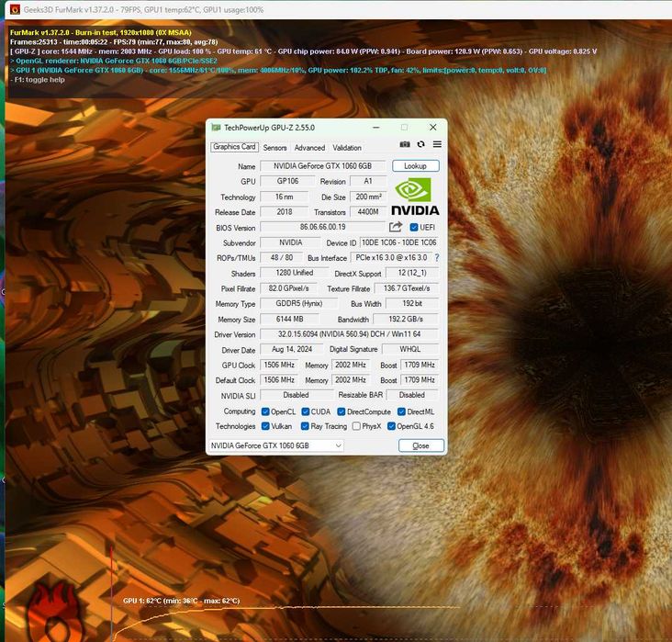Click the BIOS Version field 86.06.66.00.19

323,227
